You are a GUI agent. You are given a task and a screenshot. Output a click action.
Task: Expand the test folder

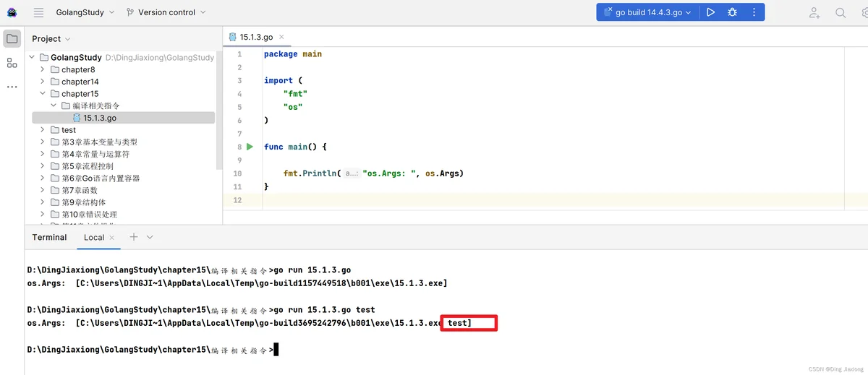pyautogui.click(x=43, y=130)
